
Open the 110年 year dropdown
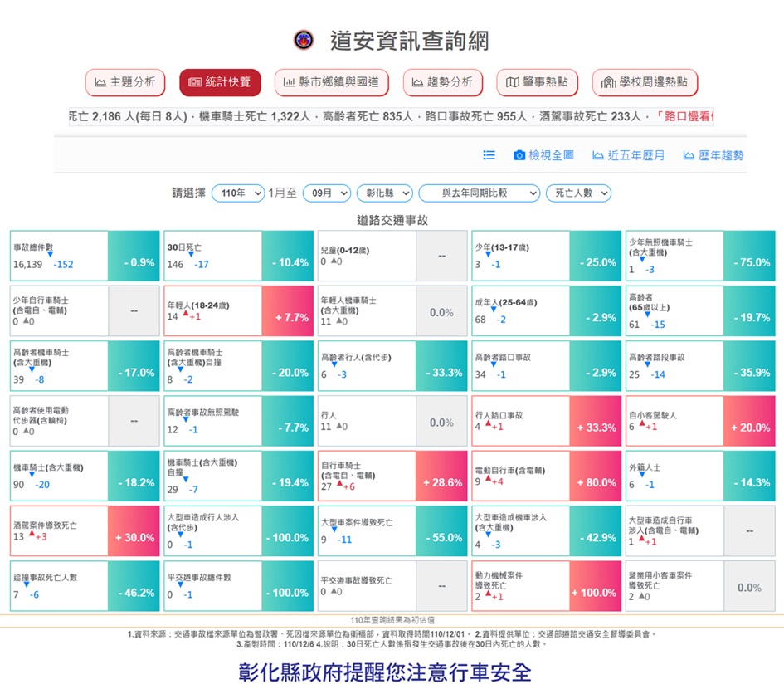point(238,193)
